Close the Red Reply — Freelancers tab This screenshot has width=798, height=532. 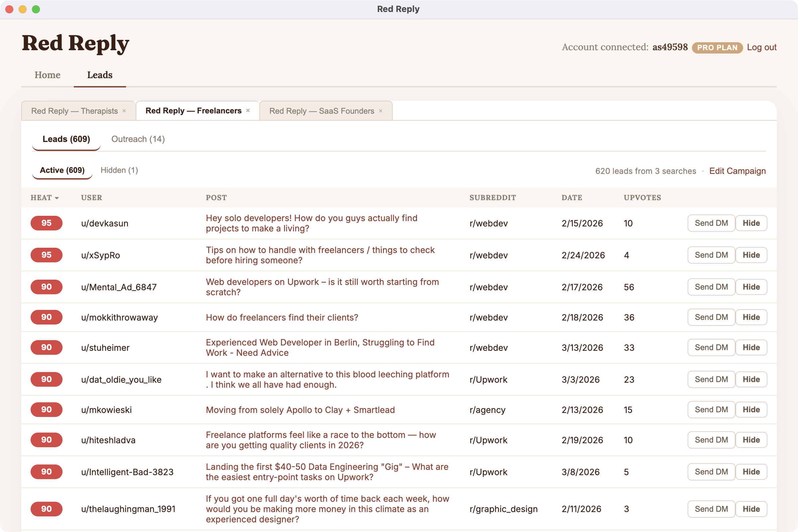(x=248, y=110)
